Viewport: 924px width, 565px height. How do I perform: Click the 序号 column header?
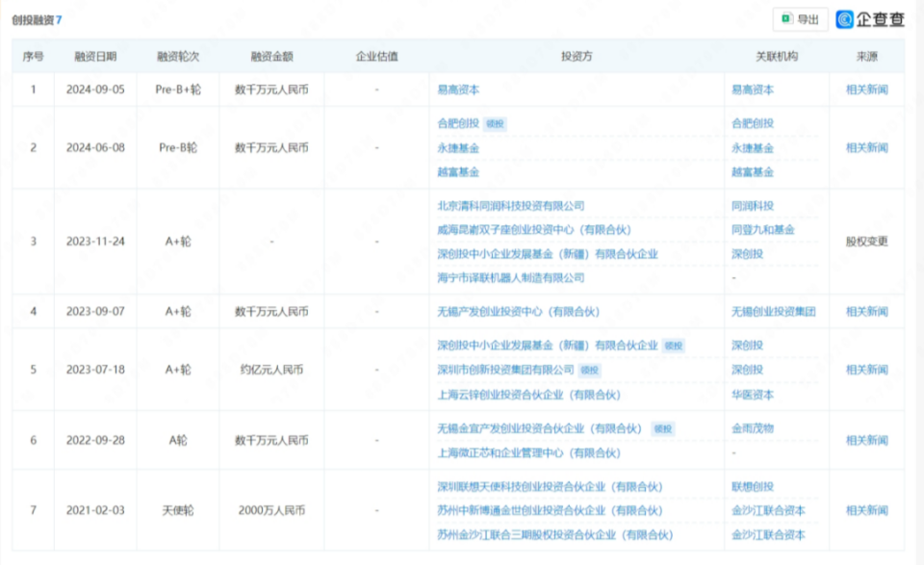click(33, 57)
